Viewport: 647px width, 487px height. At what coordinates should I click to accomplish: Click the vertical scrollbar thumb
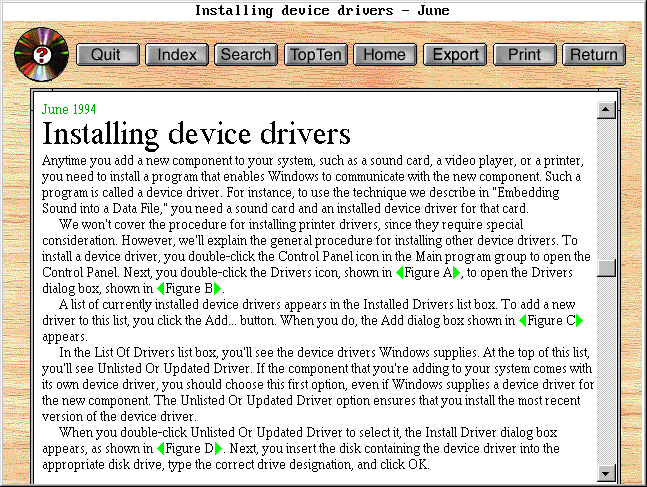click(606, 268)
